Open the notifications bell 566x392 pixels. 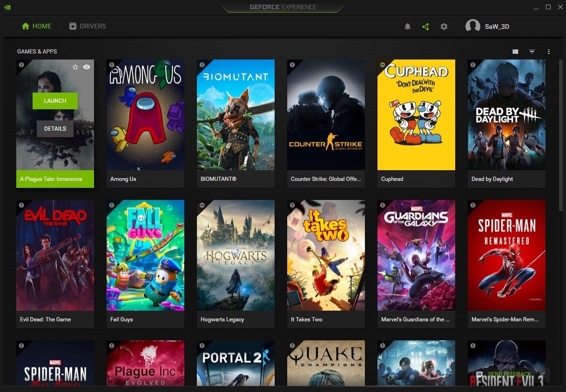tap(407, 27)
